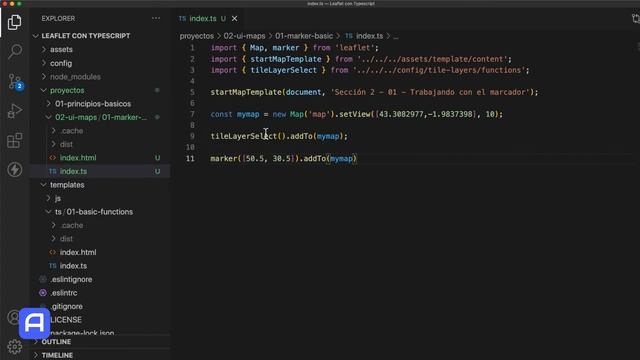
Task: Click the .eslintrc purple file icon
Action: (x=42, y=293)
